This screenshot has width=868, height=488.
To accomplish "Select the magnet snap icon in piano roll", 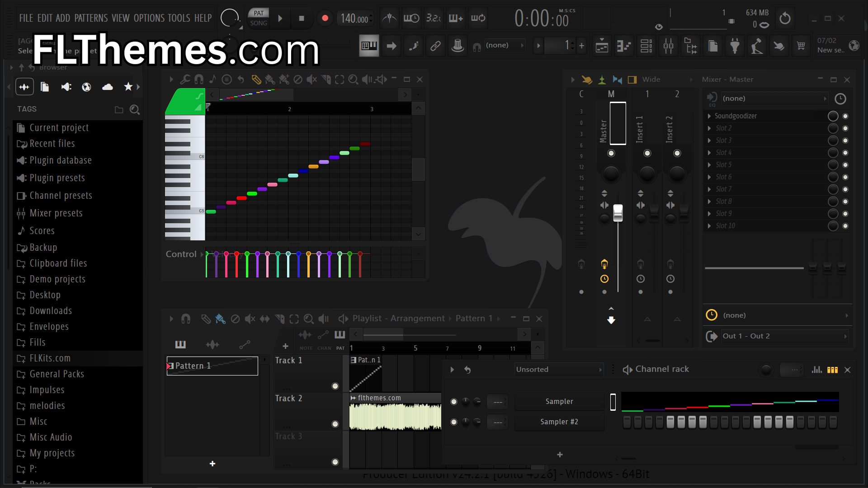I will [199, 80].
